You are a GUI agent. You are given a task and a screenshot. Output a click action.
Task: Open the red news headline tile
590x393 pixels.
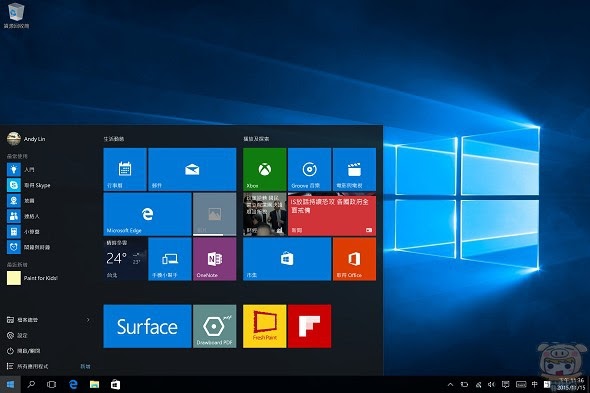point(331,214)
